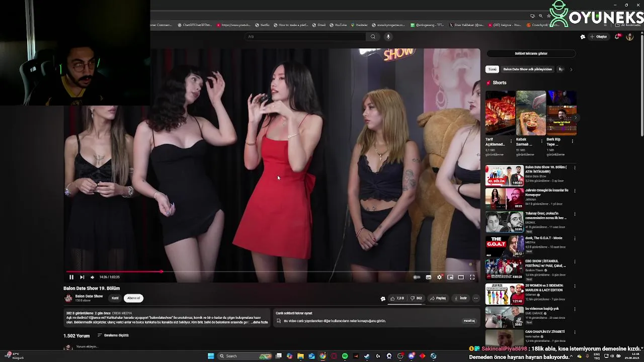
Task: Click the Katıl join button
Action: point(115,298)
